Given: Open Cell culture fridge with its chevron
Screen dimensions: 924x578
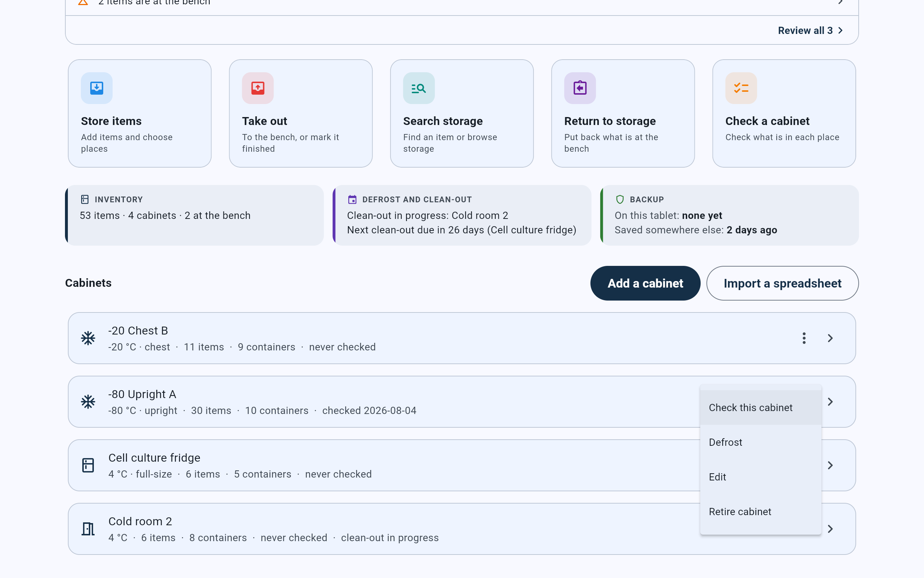Looking at the screenshot, I should pos(830,465).
